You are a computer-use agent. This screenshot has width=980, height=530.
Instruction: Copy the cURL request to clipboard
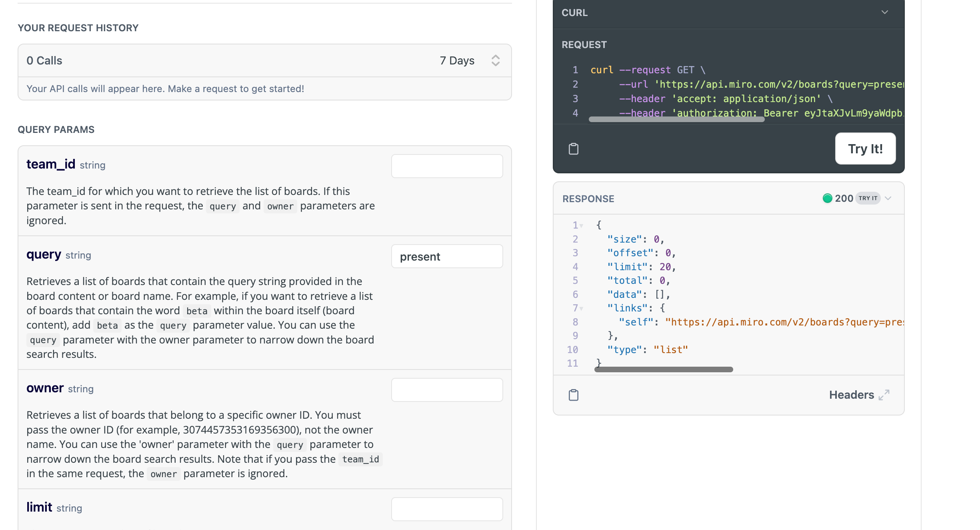tap(573, 149)
